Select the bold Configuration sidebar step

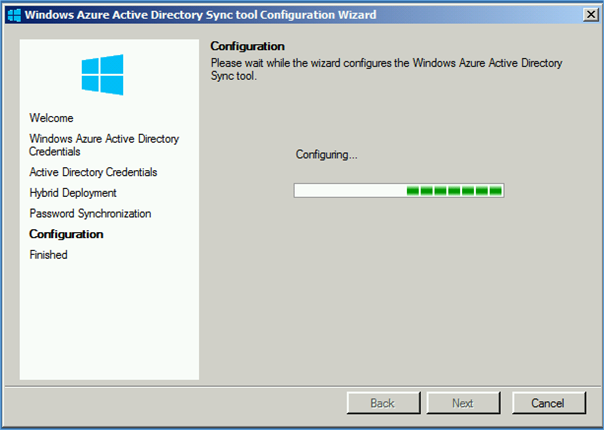[66, 234]
